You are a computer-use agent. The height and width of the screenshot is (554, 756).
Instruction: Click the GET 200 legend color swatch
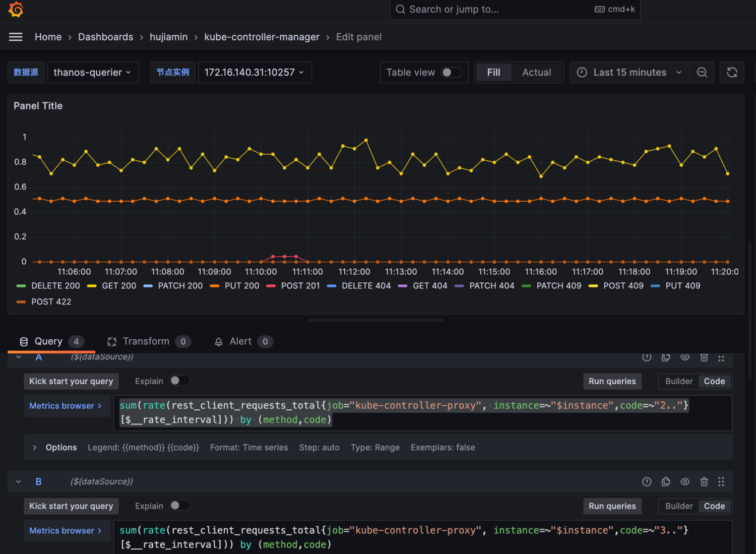point(92,286)
